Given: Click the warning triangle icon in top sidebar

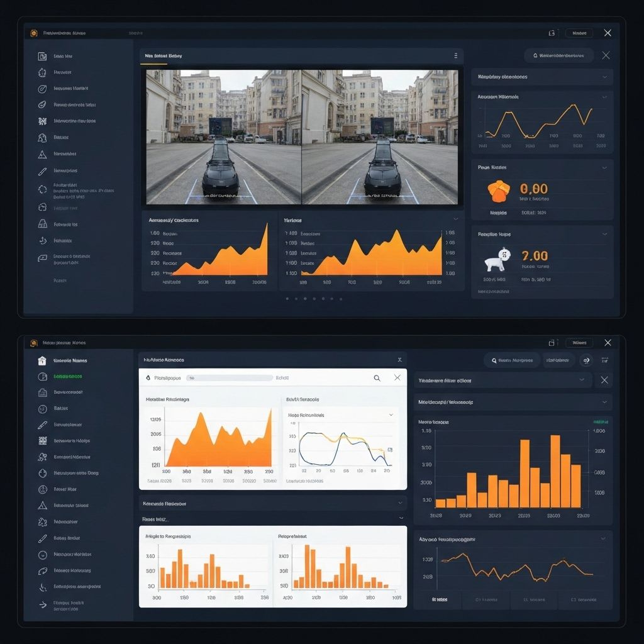Looking at the screenshot, I should (42, 154).
